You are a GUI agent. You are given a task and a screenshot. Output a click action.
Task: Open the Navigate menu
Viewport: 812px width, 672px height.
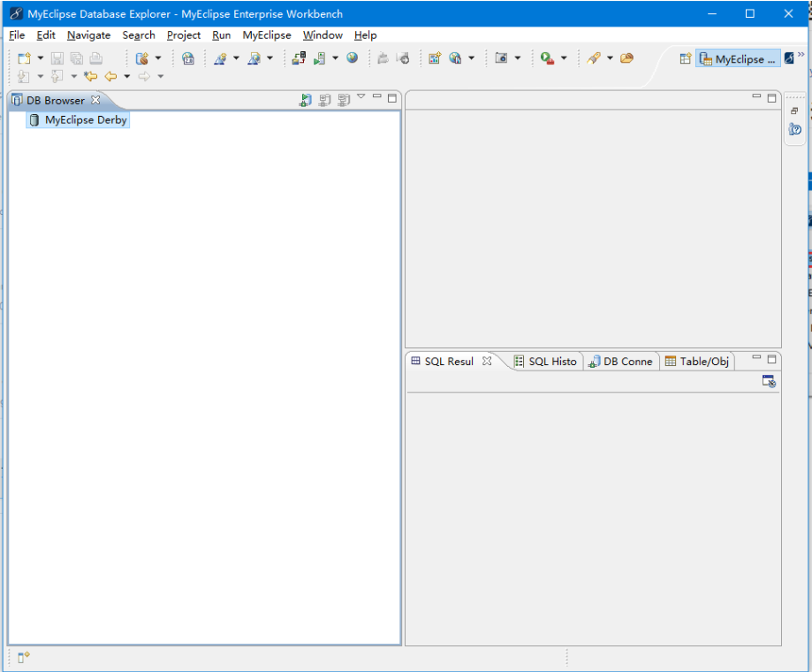coord(88,35)
